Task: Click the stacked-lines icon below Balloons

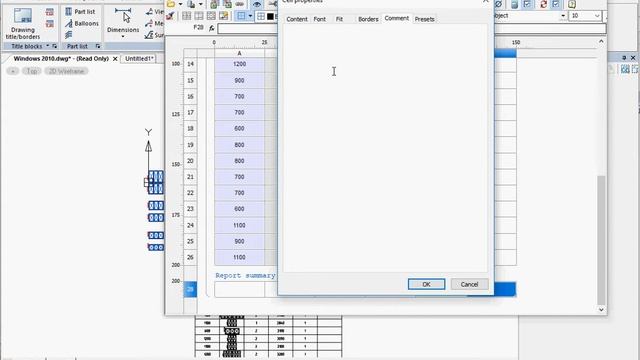Action: (69, 35)
